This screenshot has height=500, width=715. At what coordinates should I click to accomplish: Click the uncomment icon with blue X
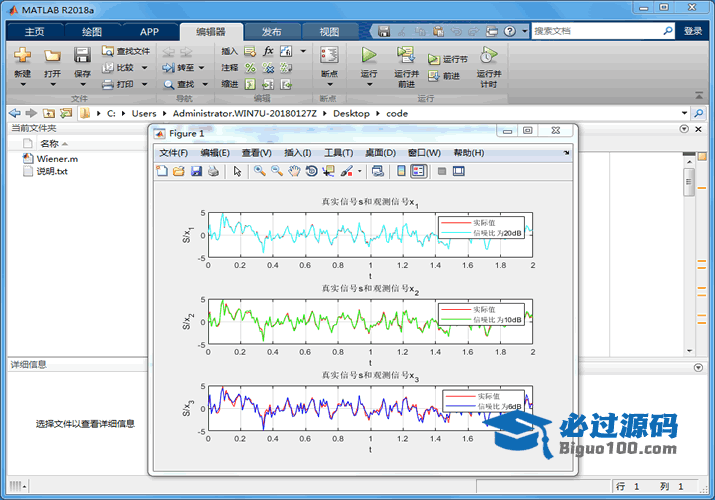[x=268, y=68]
